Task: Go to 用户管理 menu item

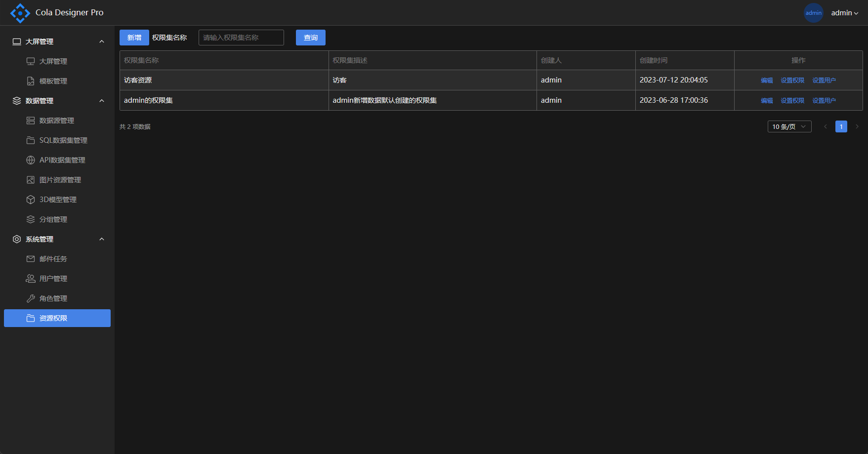Action: point(53,279)
